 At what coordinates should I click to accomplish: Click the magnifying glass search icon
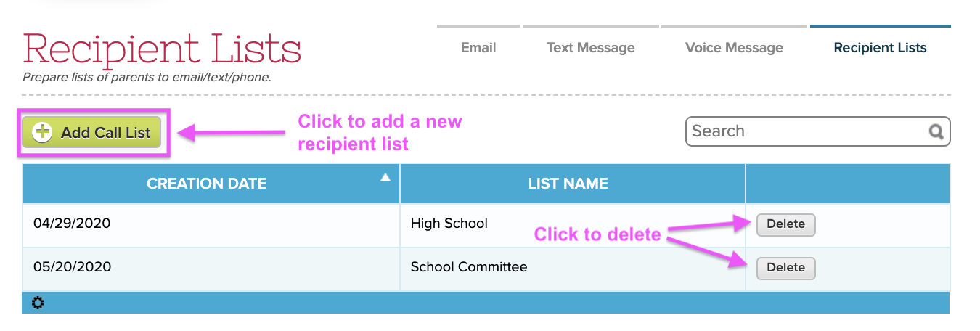click(936, 132)
